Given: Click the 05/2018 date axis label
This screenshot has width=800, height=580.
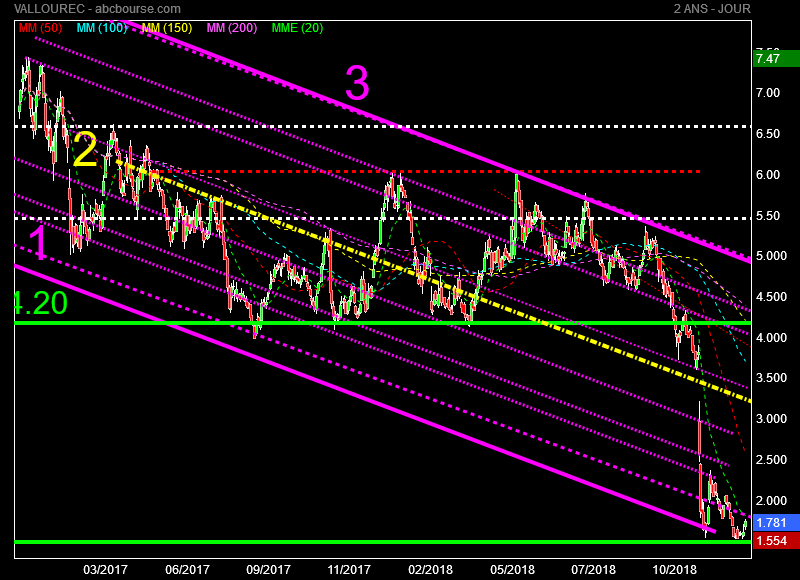Looking at the screenshot, I should [512, 569].
